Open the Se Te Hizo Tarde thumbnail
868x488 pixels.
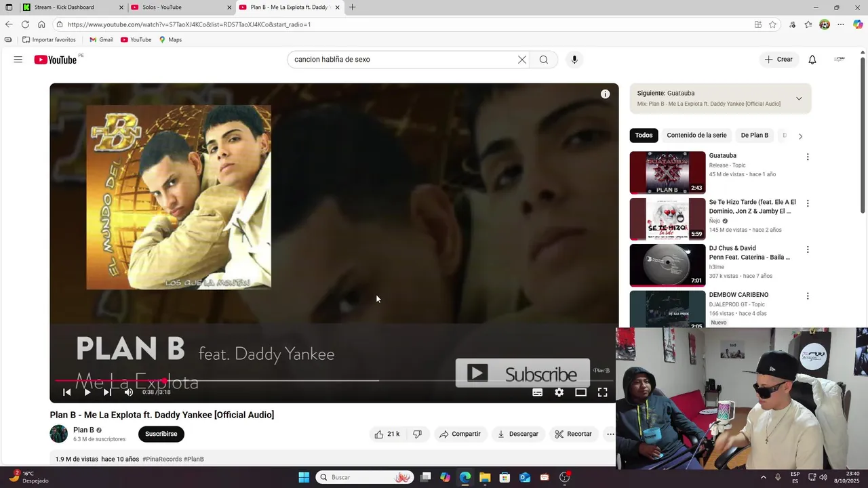(668, 219)
